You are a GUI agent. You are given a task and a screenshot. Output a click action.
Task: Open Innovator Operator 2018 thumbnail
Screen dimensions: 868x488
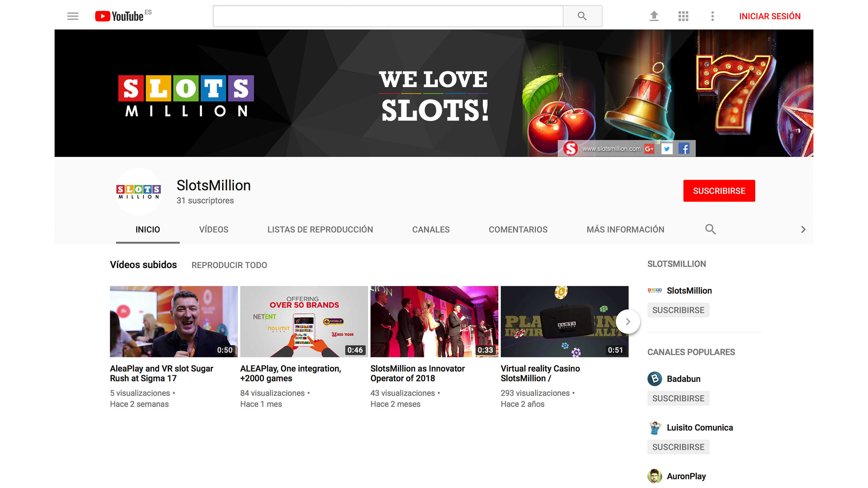(434, 321)
